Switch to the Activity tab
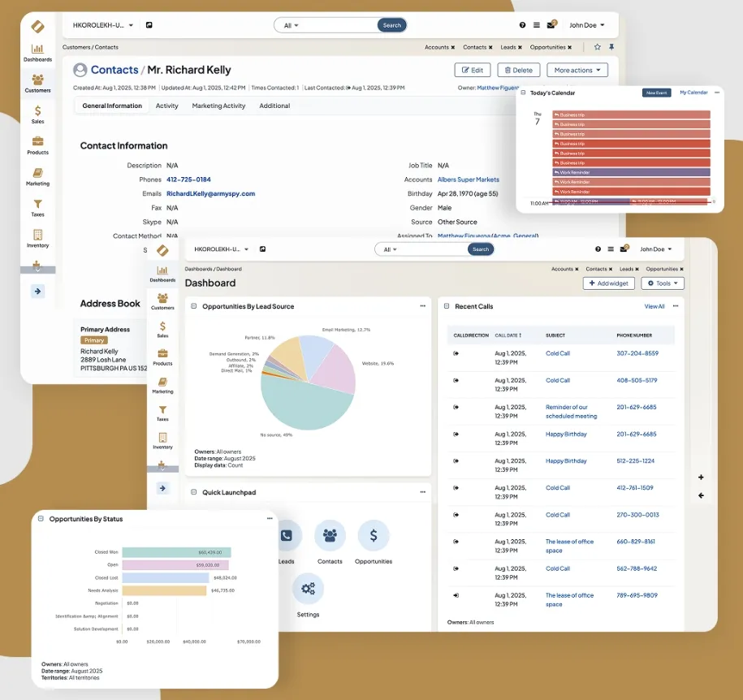 [166, 106]
